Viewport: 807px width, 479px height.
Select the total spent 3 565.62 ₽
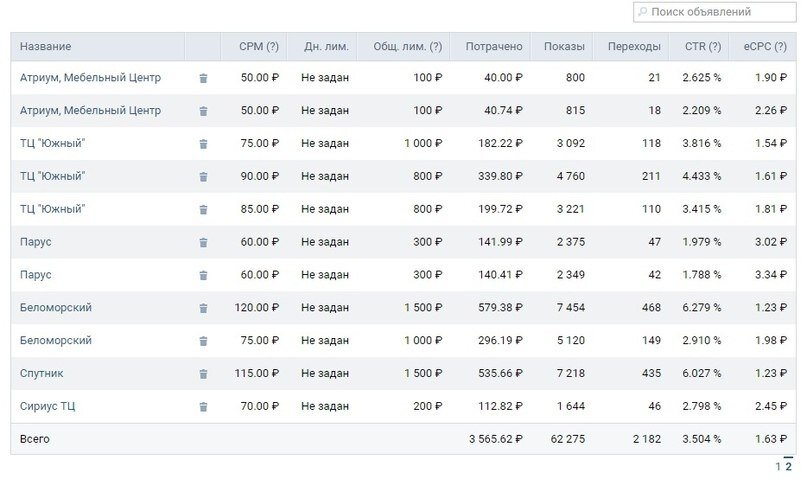496,439
